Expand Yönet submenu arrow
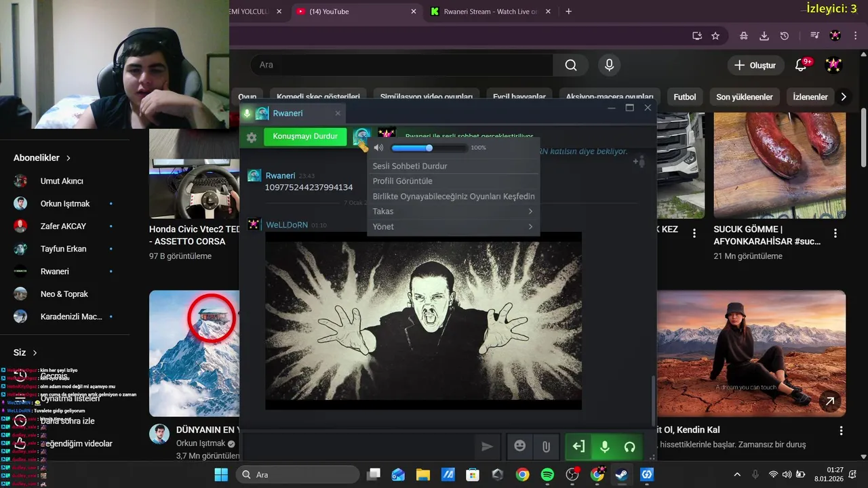Image resolution: width=868 pixels, height=488 pixels. click(x=530, y=226)
